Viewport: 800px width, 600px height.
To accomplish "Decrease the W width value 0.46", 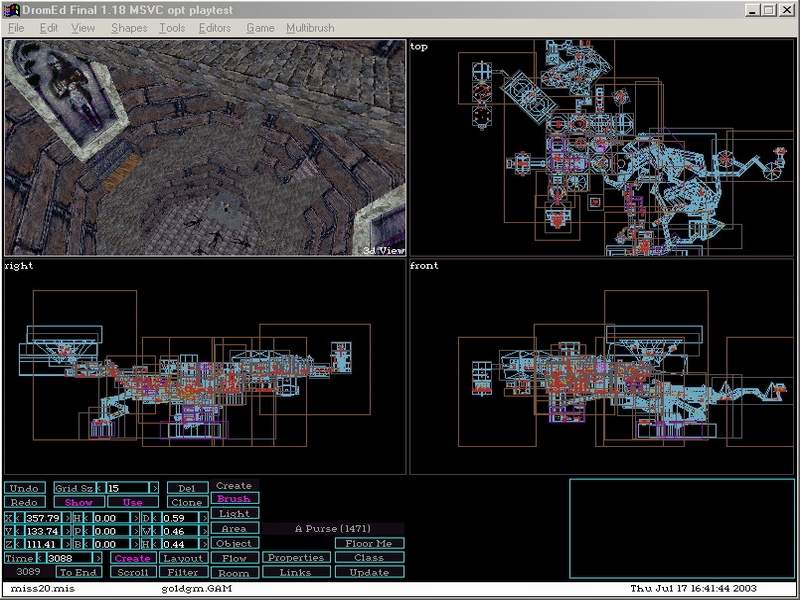I will click(156, 531).
